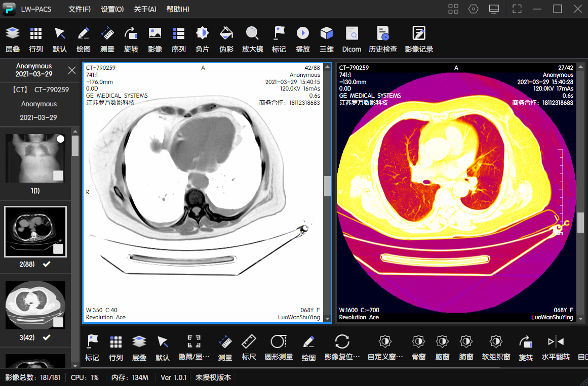Toggle checkbox on series 1(1) thumbnail
Screen dimensions: 588x386
58,176
